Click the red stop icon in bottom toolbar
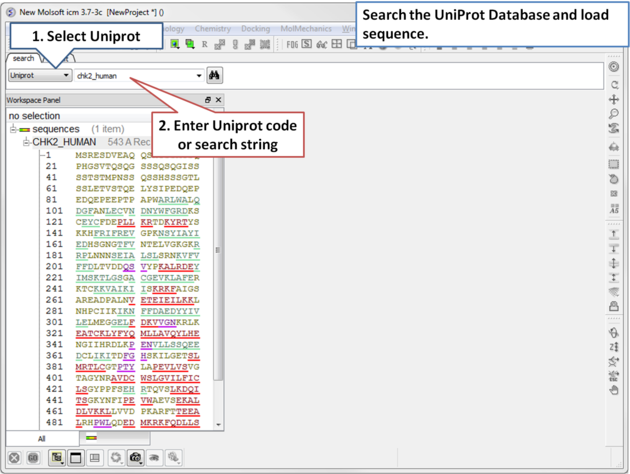This screenshot has height=474, width=630. pyautogui.click(x=14, y=458)
